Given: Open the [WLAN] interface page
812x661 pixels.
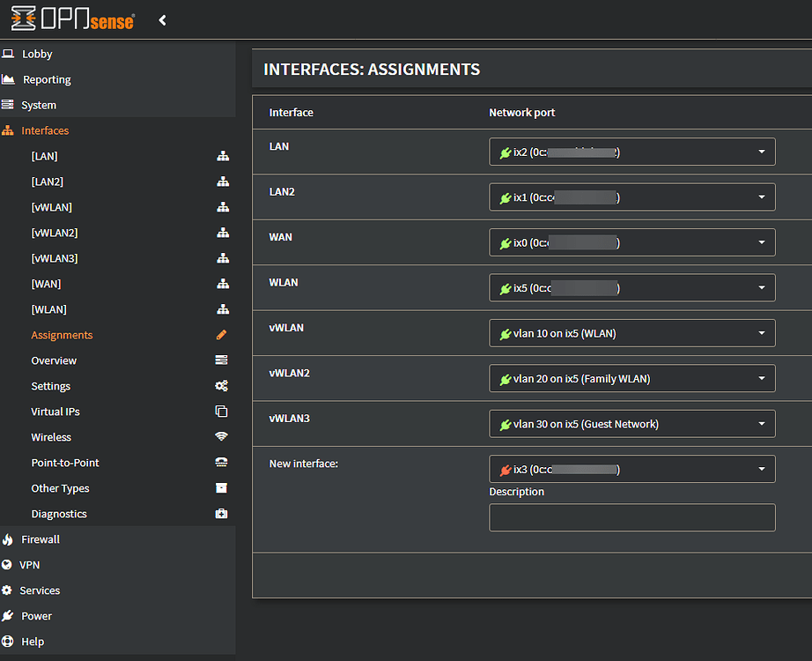Looking at the screenshot, I should [48, 309].
